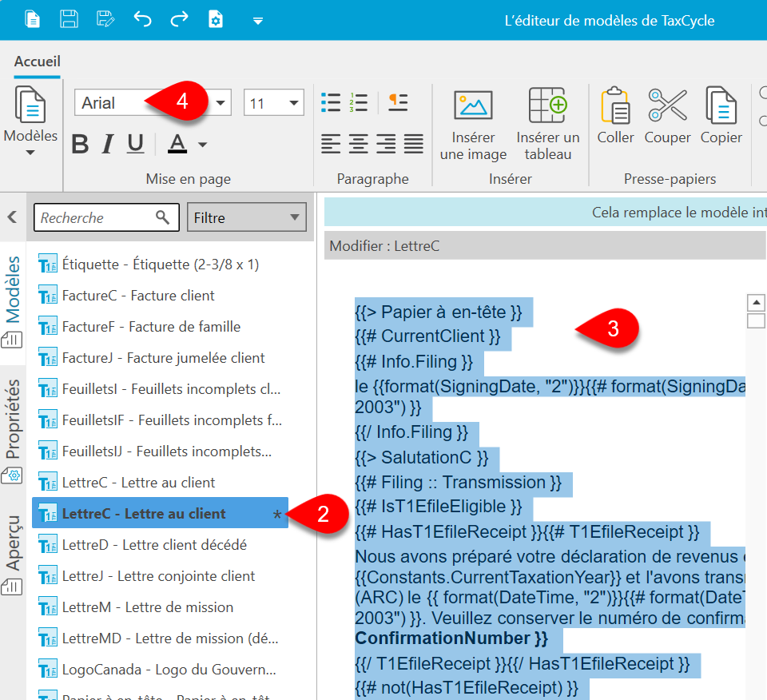Viewport: 767px width, 700px height.
Task: Switch to the Accueil ribbon tab
Action: coord(38,62)
